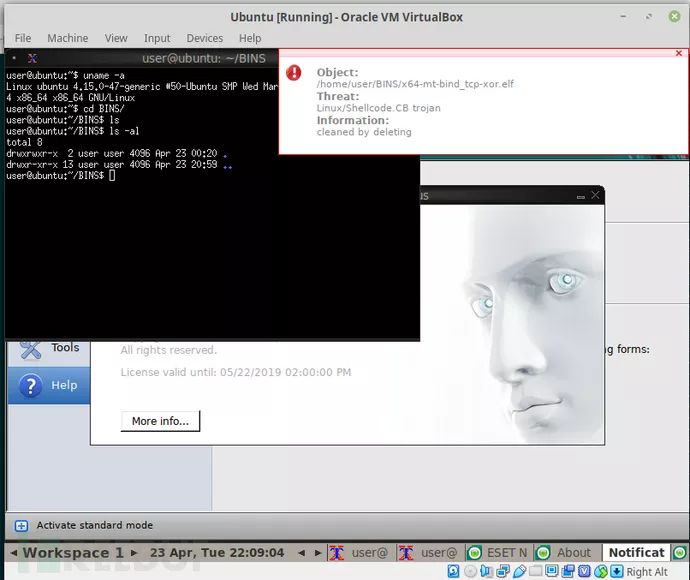Click the 'cleaned by deleting' information text

pyautogui.click(x=364, y=132)
